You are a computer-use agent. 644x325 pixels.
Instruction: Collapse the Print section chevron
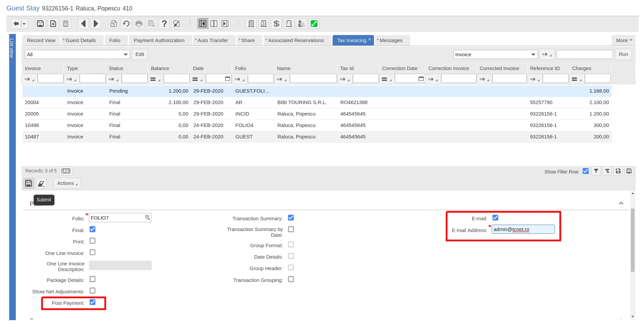pos(621,203)
